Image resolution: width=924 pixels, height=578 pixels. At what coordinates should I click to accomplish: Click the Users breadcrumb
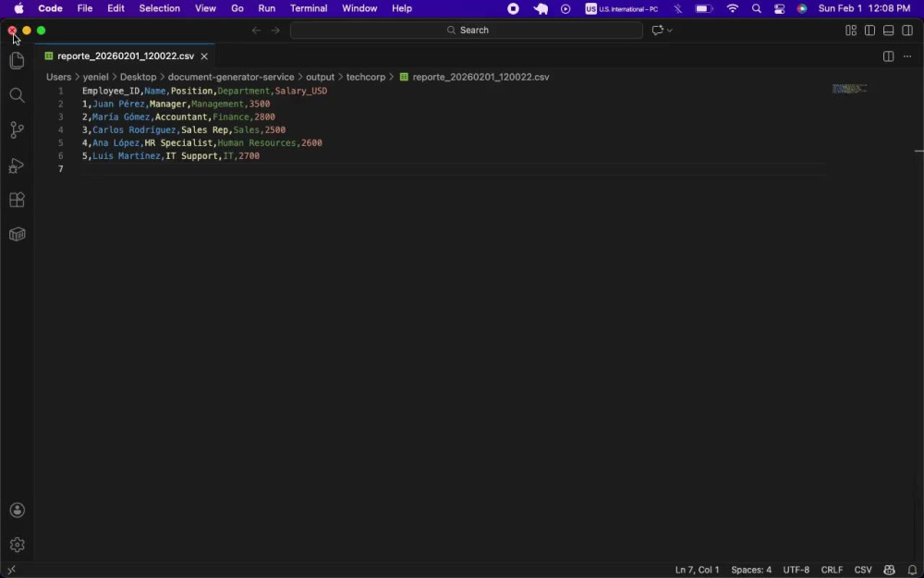pos(58,78)
